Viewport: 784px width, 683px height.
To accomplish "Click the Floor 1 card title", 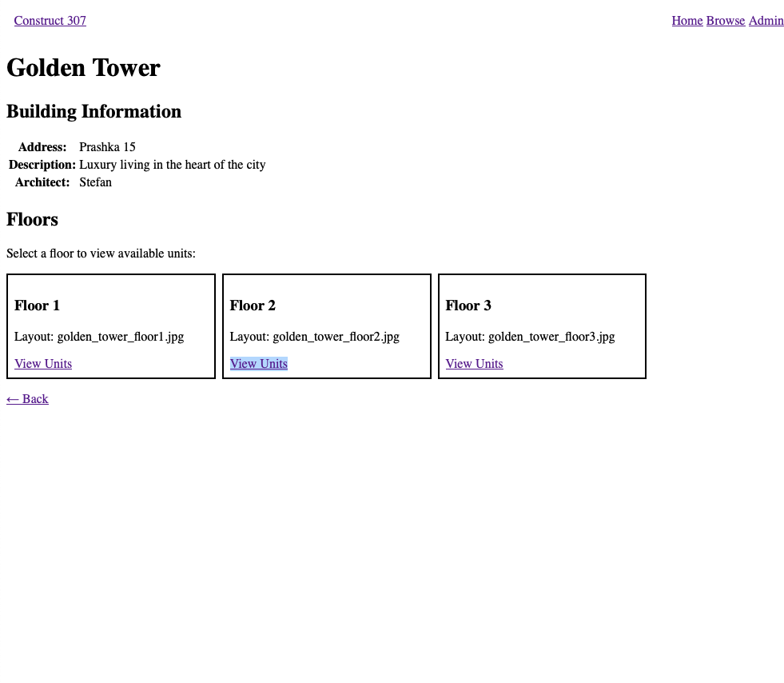I will click(37, 306).
